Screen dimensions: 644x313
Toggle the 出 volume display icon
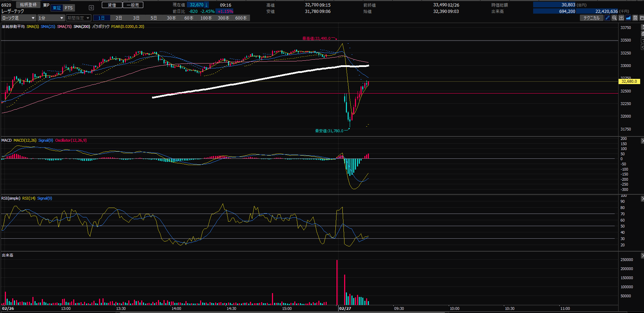621,18
